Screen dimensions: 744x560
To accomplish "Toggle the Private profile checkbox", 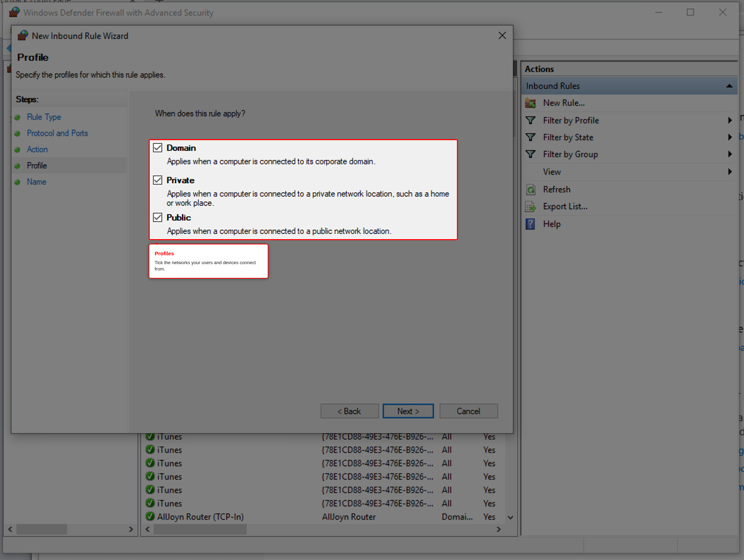I will (157, 180).
